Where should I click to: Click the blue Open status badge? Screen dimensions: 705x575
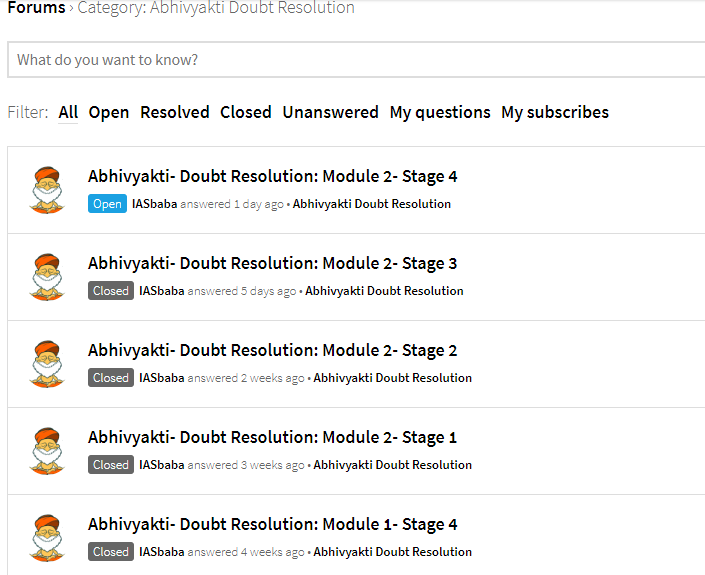tap(107, 204)
